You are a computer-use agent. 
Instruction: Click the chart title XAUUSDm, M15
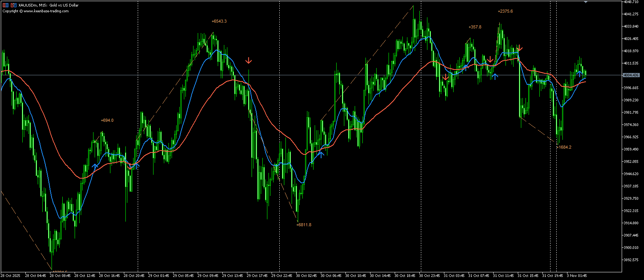[x=33, y=5]
